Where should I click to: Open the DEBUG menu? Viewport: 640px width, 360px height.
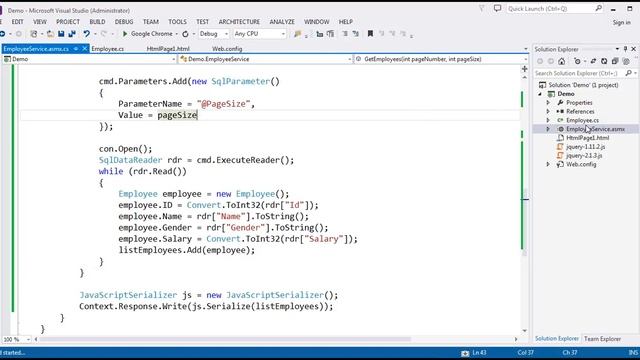pos(124,22)
